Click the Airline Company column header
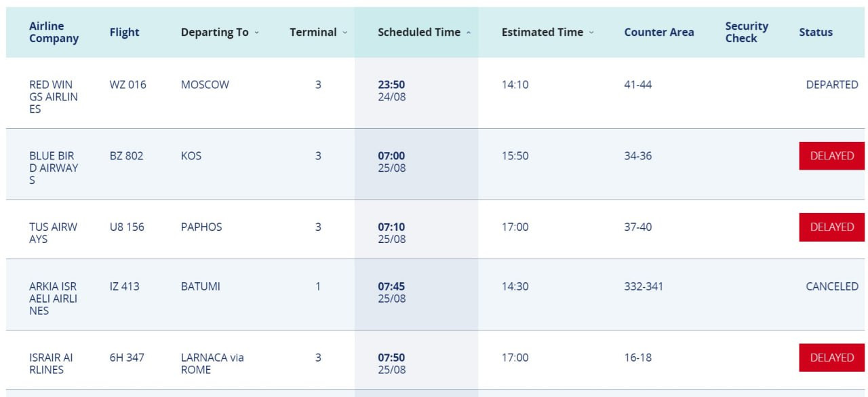This screenshot has height=397, width=868. (x=54, y=32)
